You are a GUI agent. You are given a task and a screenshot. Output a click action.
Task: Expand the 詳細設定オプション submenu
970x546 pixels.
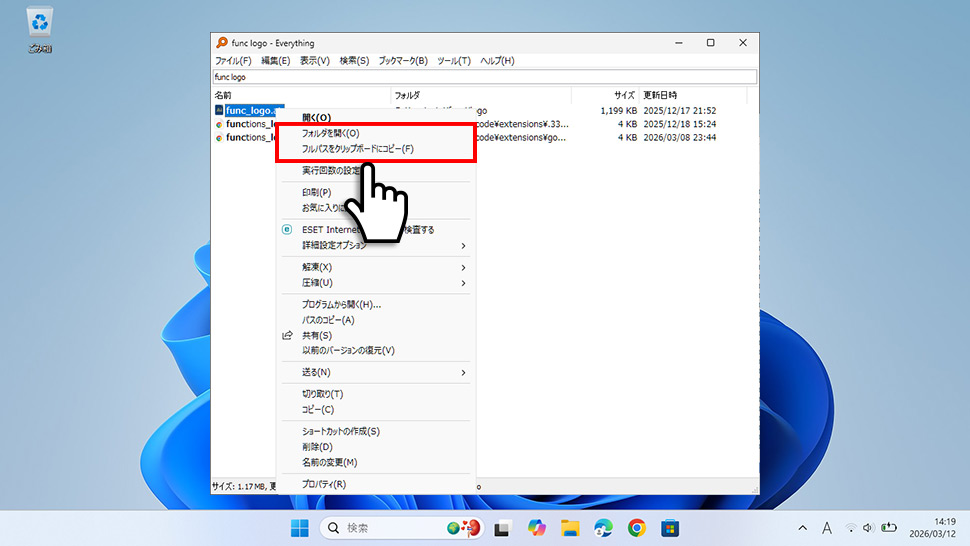pos(376,245)
